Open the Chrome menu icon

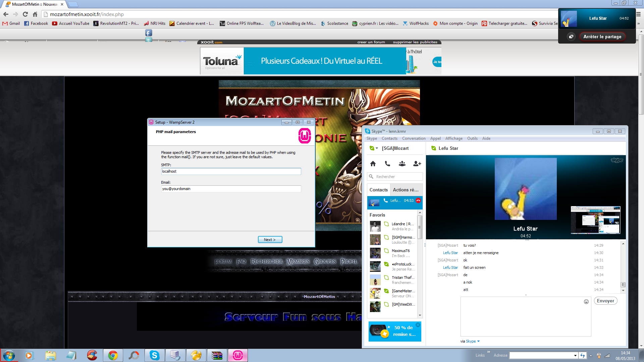(x=639, y=14)
